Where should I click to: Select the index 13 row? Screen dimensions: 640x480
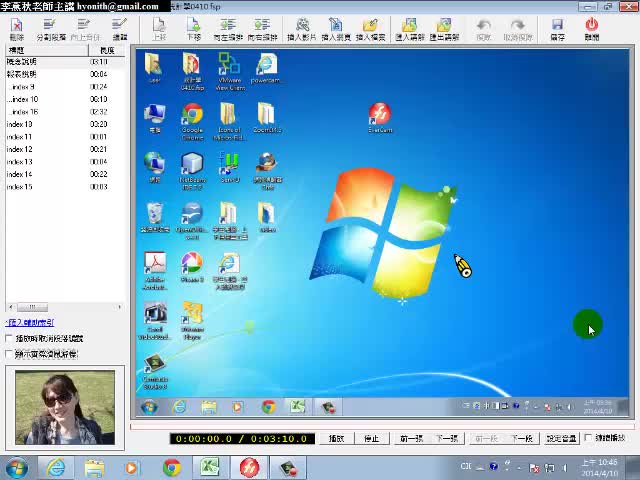tap(65, 162)
